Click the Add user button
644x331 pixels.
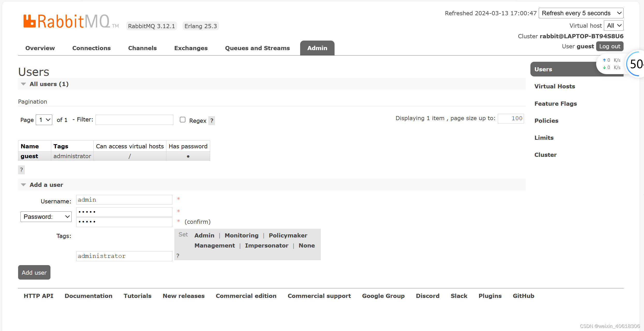34,272
